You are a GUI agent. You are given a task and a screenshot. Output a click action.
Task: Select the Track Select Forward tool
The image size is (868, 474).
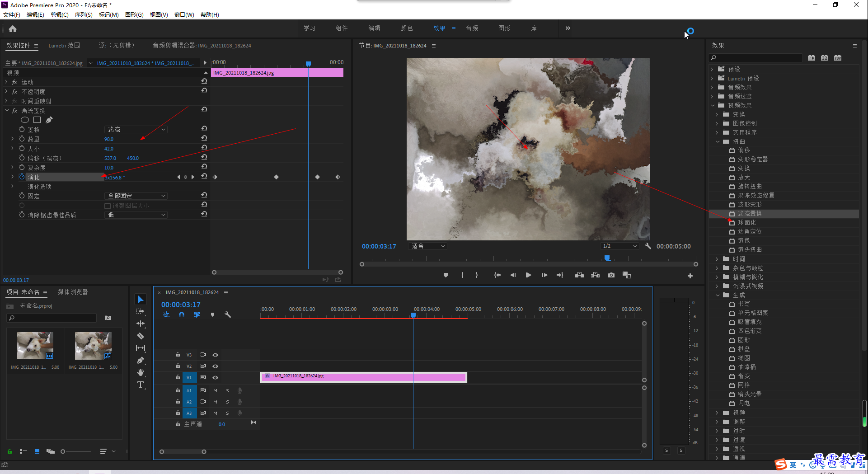coord(141,311)
